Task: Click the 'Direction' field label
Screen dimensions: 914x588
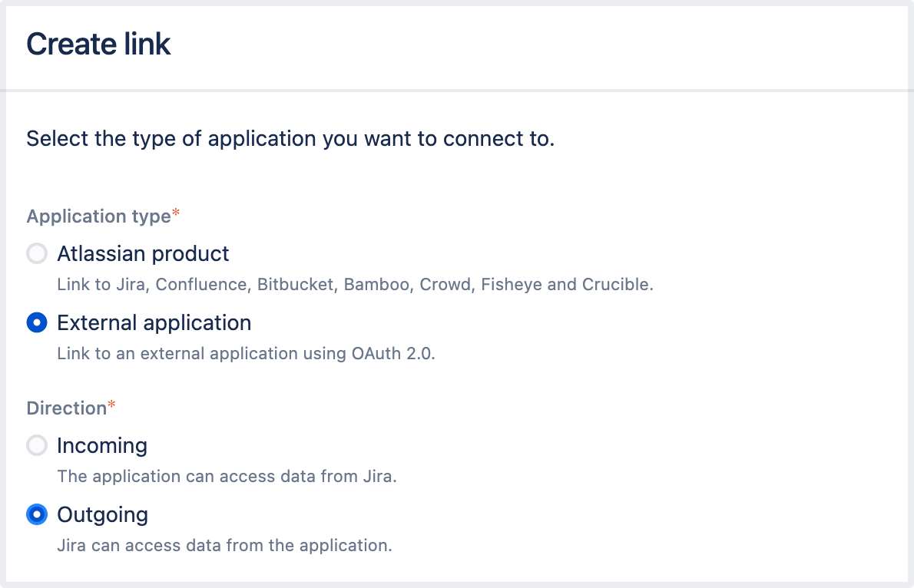Action: [x=67, y=408]
